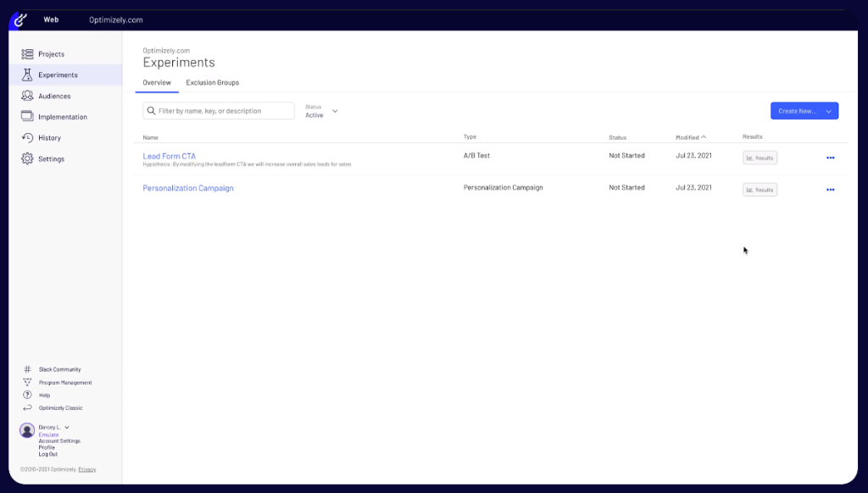Screen dimensions: 868x493
Task: Open the Lead Form CTA experiment
Action: coord(169,155)
